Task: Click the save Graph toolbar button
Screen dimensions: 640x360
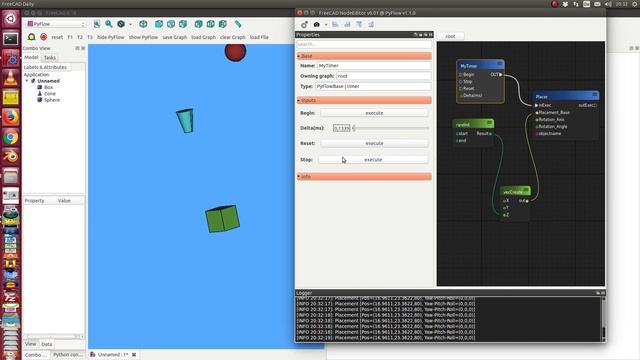Action: click(175, 37)
